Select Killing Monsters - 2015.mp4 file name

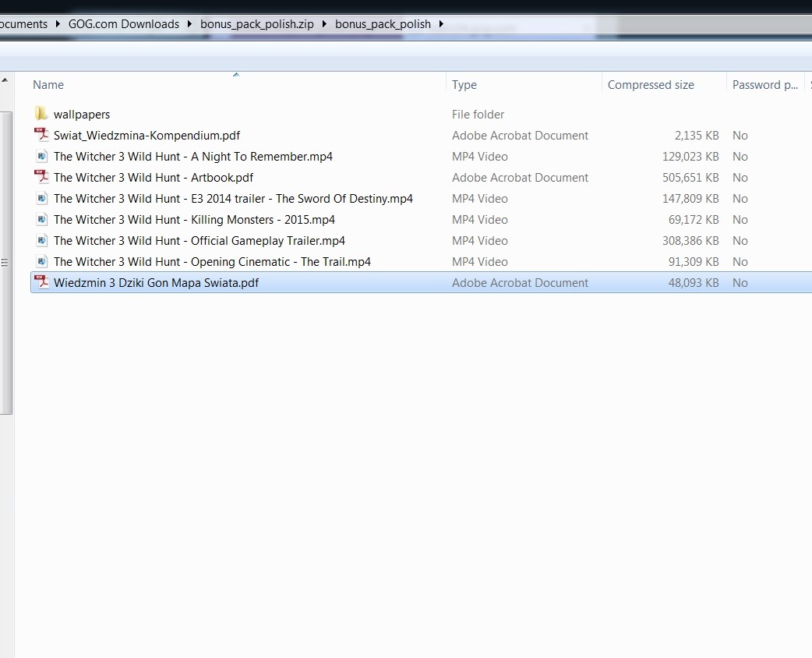[x=194, y=220]
